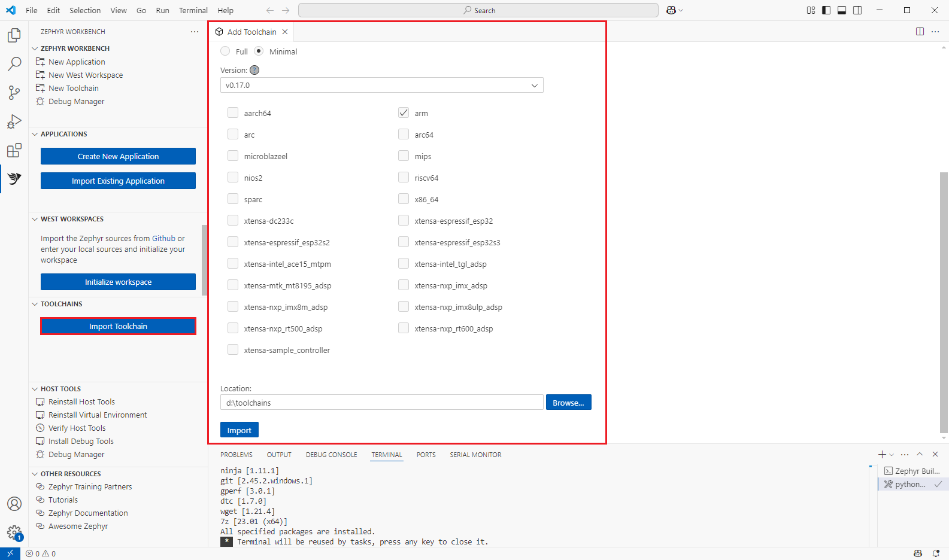Toggle Panel layout icon
The width and height of the screenshot is (949, 560).
tap(842, 10)
